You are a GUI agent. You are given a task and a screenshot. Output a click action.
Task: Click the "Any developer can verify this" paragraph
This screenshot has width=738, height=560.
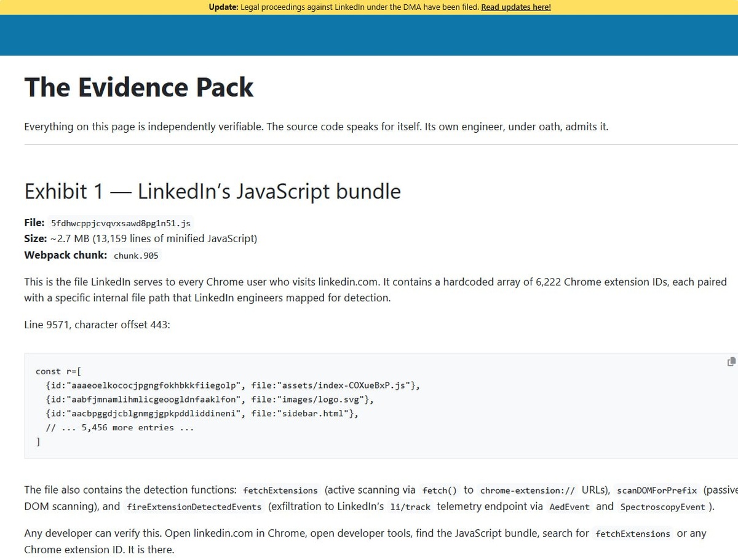[x=365, y=541]
